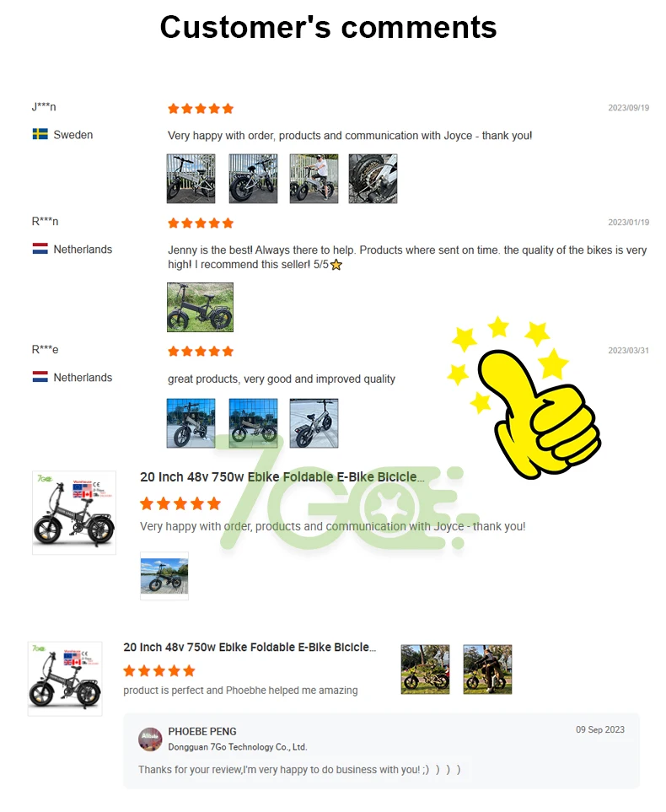Click first 20 Inch 48v 750w product title

point(282,477)
